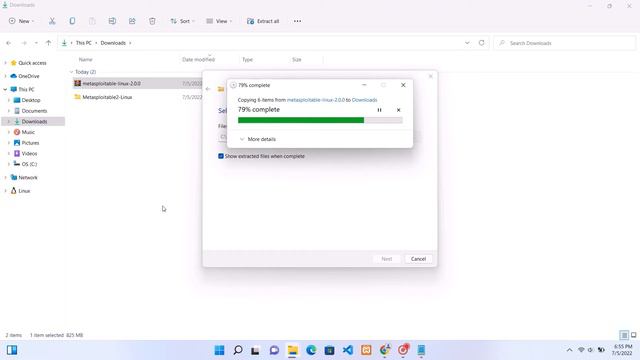Click the Downloads destination link in copy dialog
The width and height of the screenshot is (640, 360).
364,100
